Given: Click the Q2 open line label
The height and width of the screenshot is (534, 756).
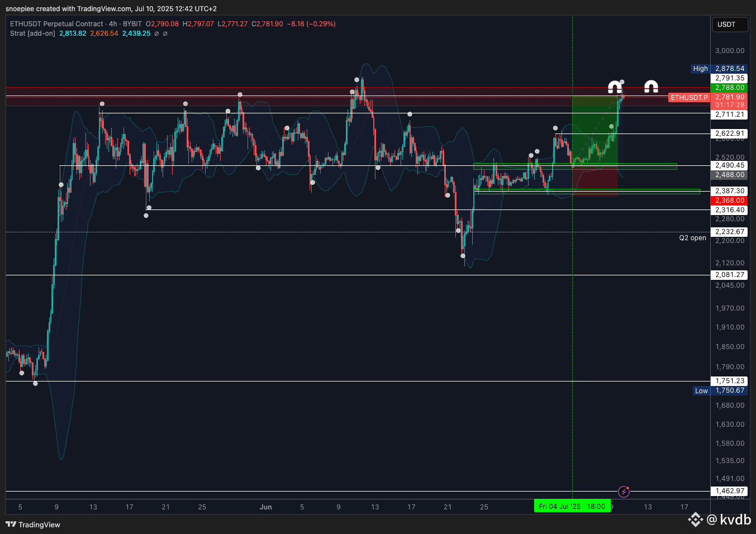Looking at the screenshot, I should tap(692, 238).
